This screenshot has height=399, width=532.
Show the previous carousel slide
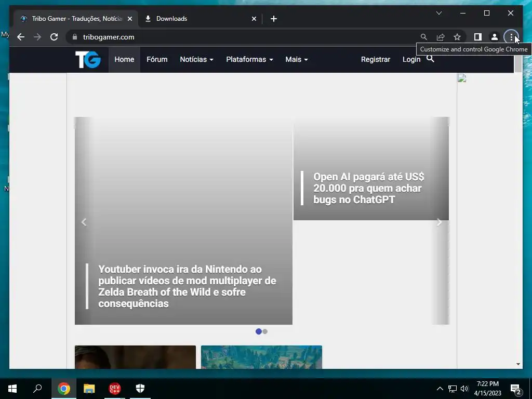click(x=84, y=222)
